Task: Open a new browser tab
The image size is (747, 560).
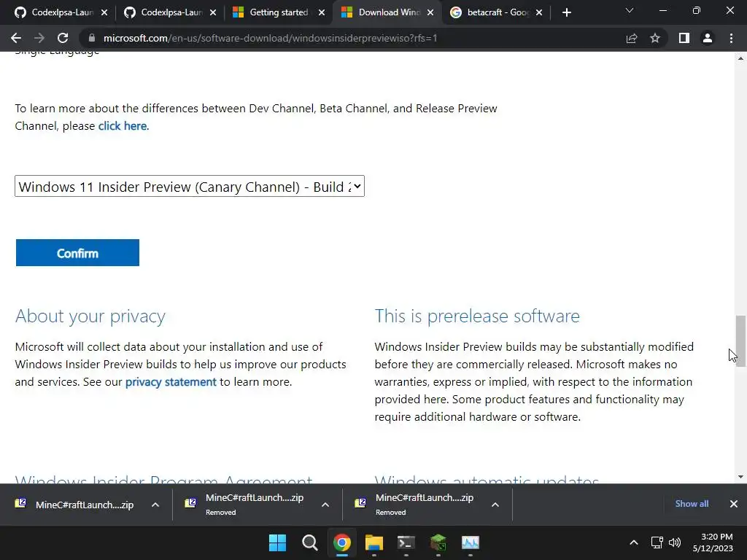Action: 566,12
